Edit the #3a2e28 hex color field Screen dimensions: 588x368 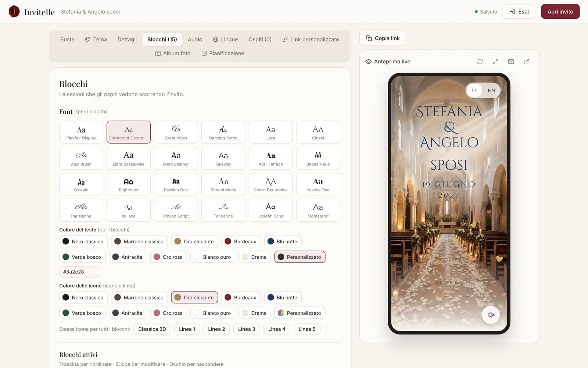79,272
